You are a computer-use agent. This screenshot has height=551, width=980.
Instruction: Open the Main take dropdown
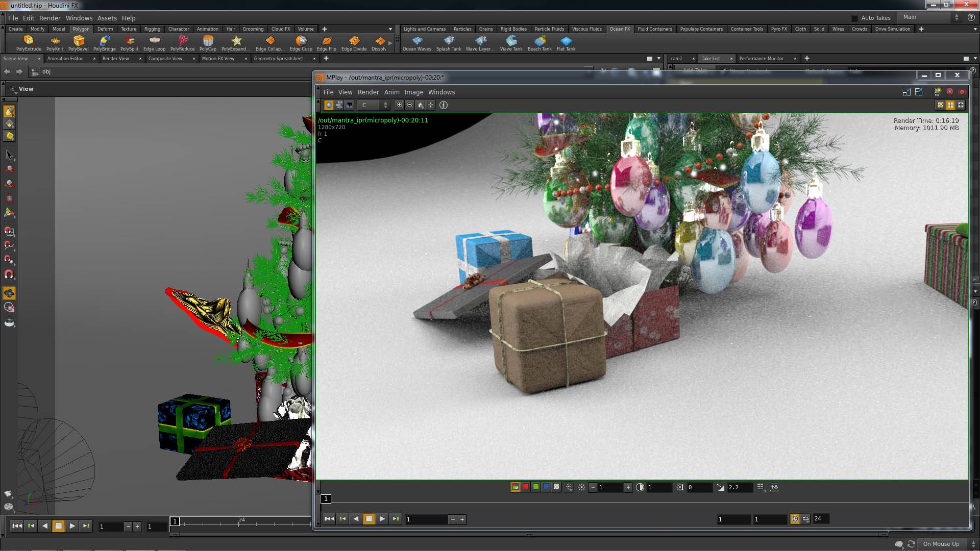pos(928,17)
